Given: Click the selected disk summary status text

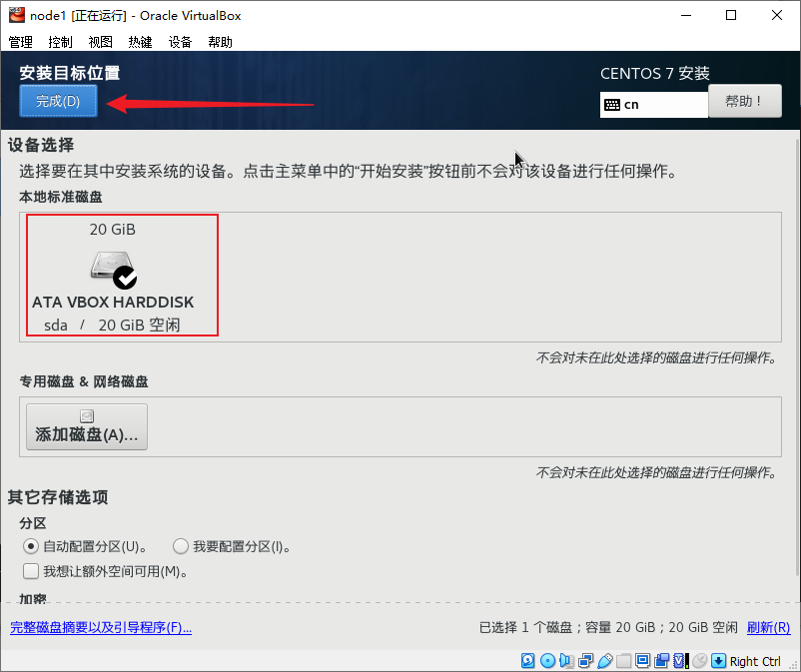Looking at the screenshot, I should click(608, 628).
